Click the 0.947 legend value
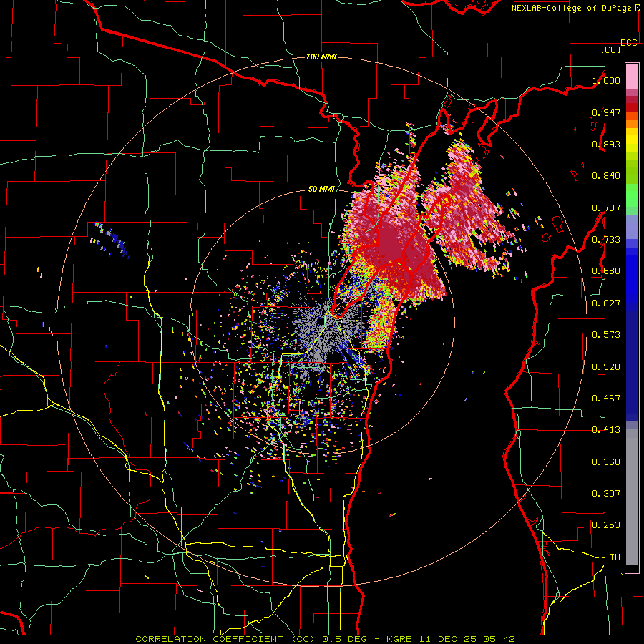Viewport: 644px width, 644px height. (606, 112)
